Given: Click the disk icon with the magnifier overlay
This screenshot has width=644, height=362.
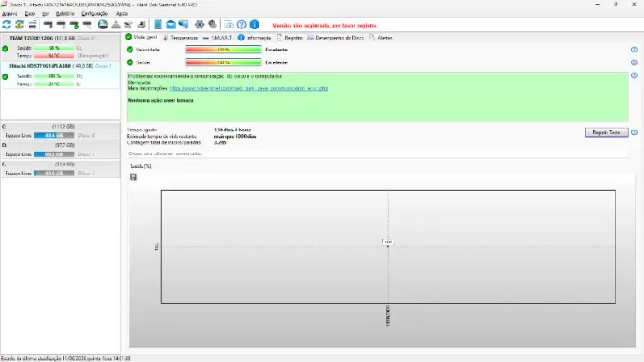Looking at the screenshot, I should [87, 25].
